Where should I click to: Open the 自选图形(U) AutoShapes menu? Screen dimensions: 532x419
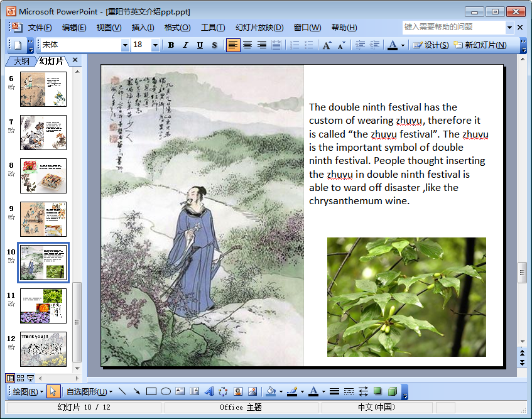[89, 391]
